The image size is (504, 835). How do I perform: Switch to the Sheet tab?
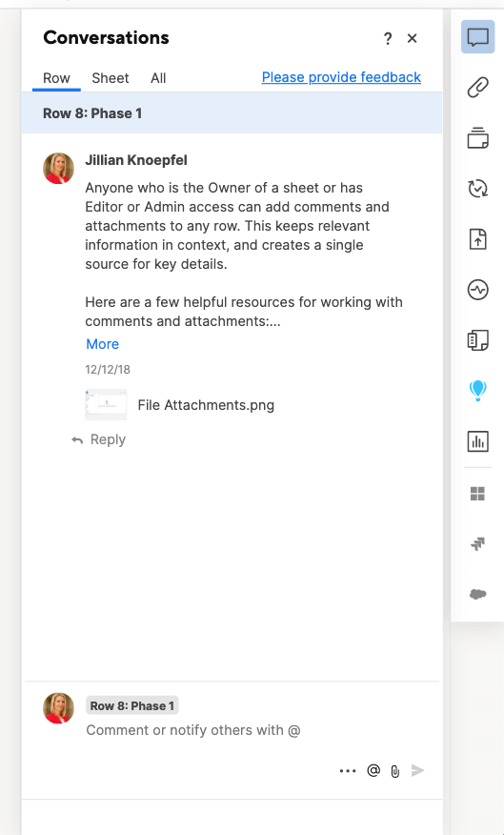pos(111,78)
